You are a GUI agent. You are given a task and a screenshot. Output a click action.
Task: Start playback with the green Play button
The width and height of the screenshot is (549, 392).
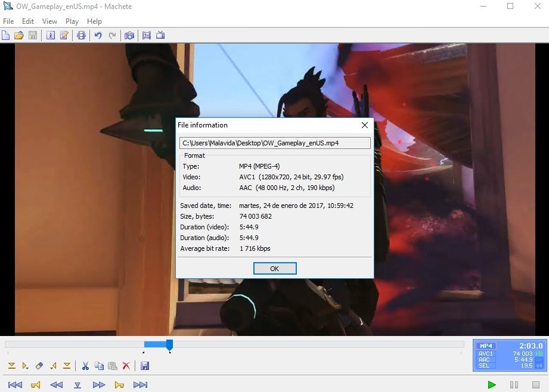492,385
